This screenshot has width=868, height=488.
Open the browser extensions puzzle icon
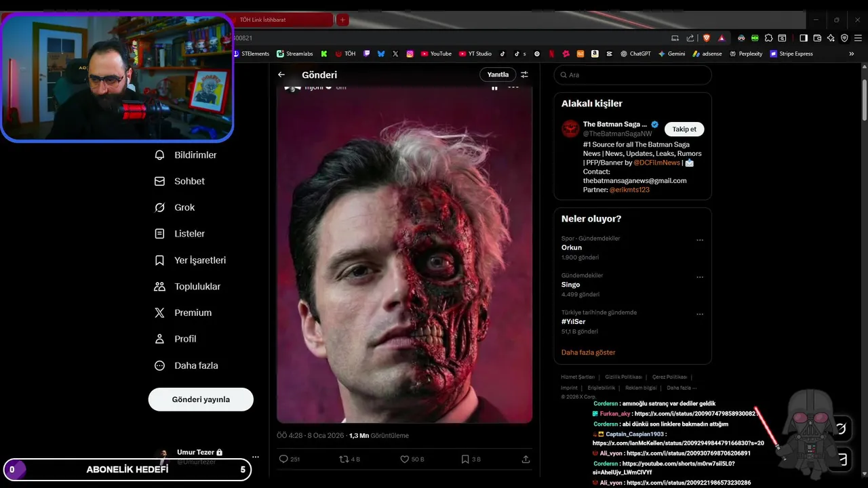click(x=769, y=38)
